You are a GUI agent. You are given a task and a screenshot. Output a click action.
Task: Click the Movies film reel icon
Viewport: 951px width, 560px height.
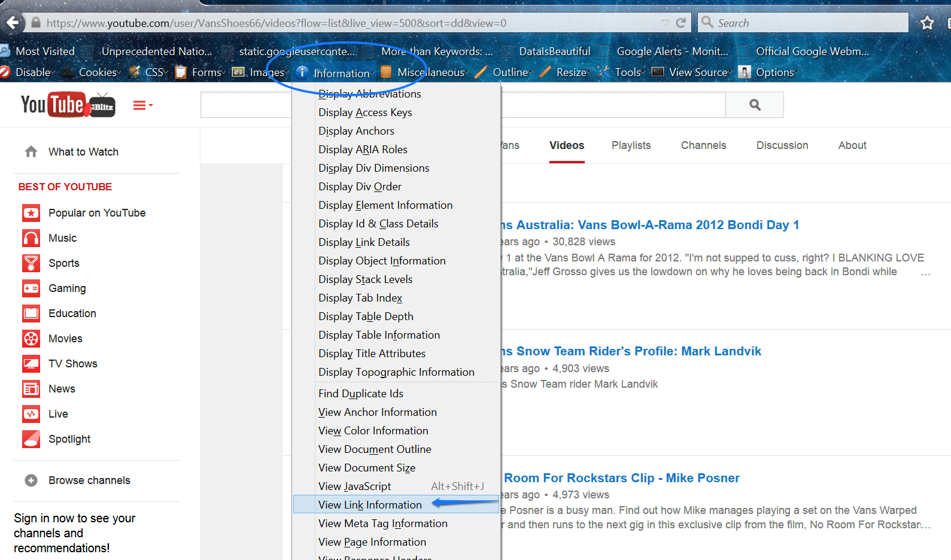[31, 339]
